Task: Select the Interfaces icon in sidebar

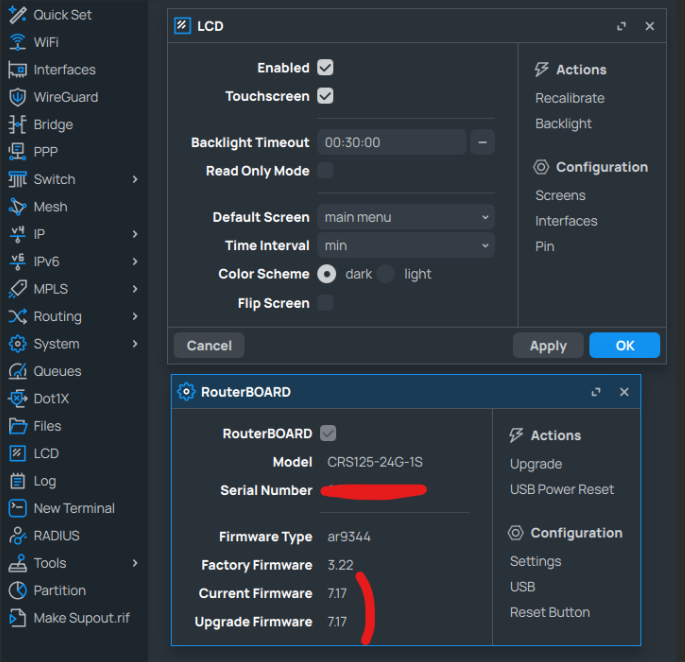Action: (17, 70)
